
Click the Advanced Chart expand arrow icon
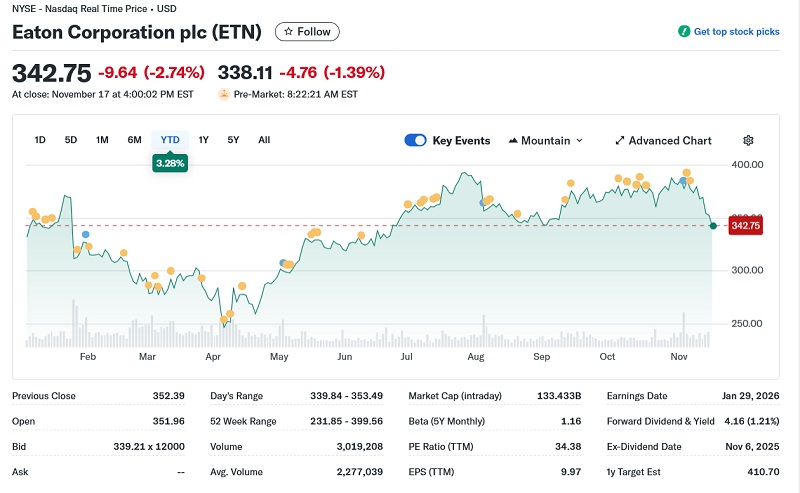(x=619, y=140)
